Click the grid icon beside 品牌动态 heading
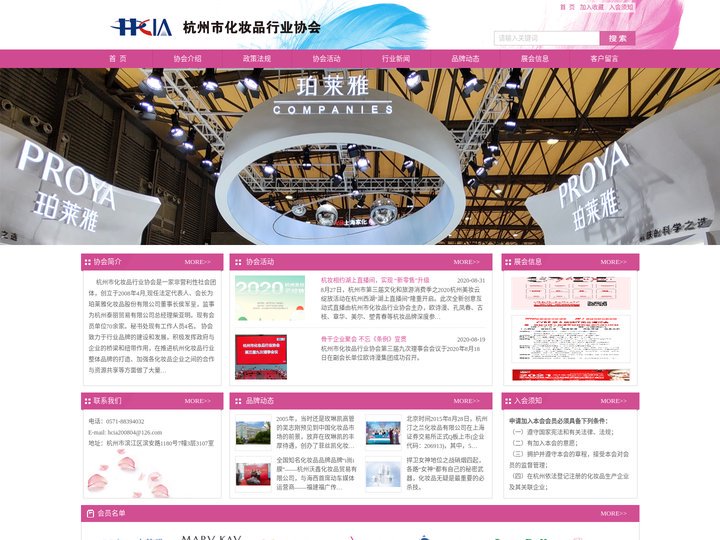The width and height of the screenshot is (720, 540). (x=238, y=401)
